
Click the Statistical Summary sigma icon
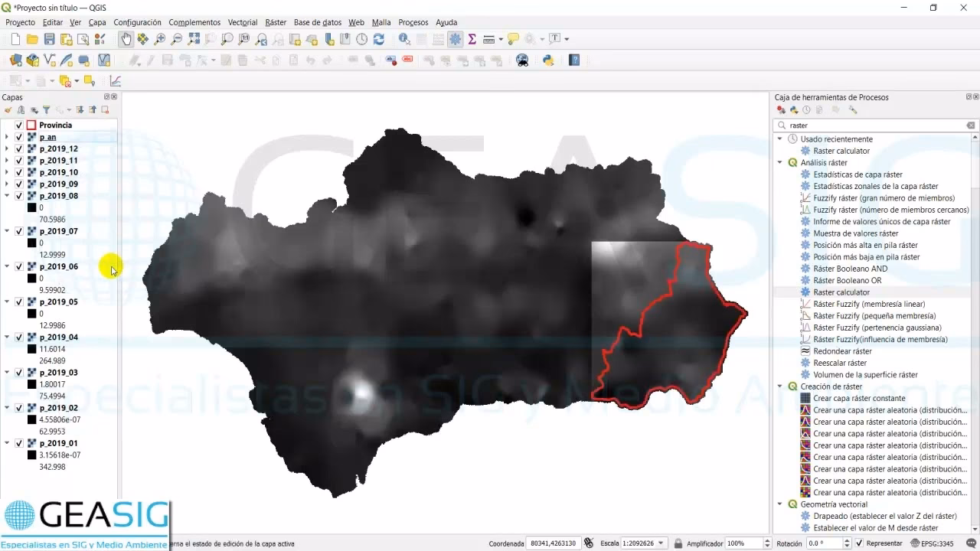tap(472, 39)
